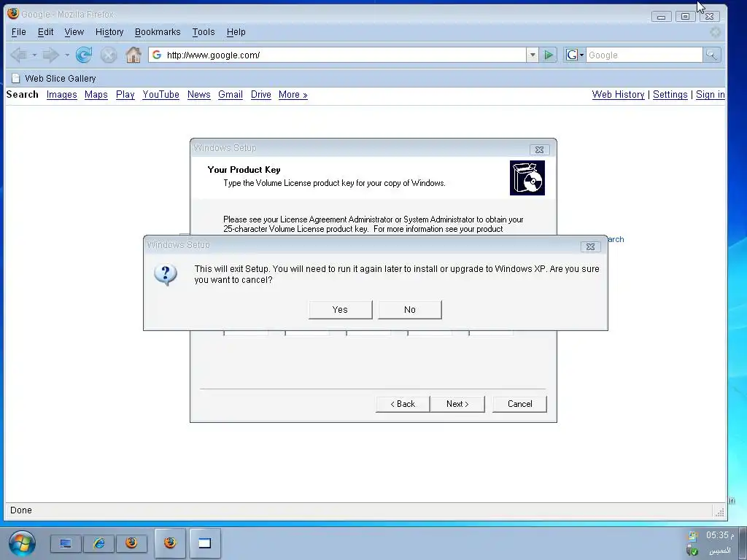Click the status bar resize grip

coord(719,512)
